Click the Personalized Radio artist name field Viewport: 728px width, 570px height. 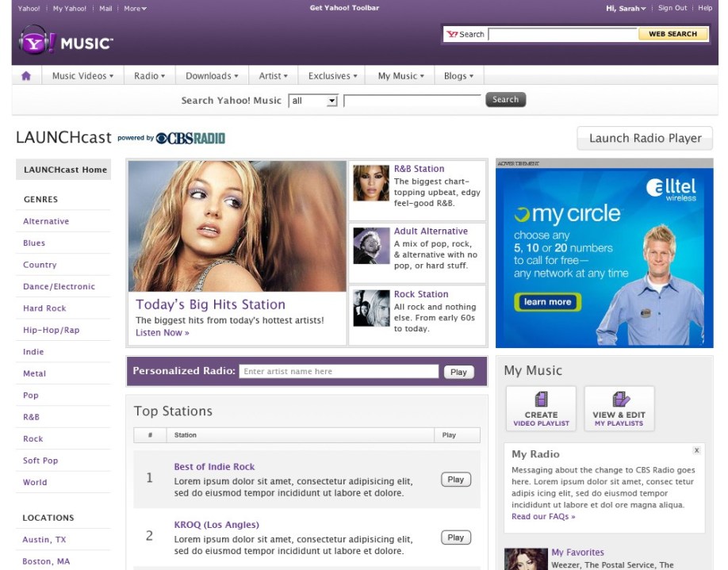(x=339, y=372)
